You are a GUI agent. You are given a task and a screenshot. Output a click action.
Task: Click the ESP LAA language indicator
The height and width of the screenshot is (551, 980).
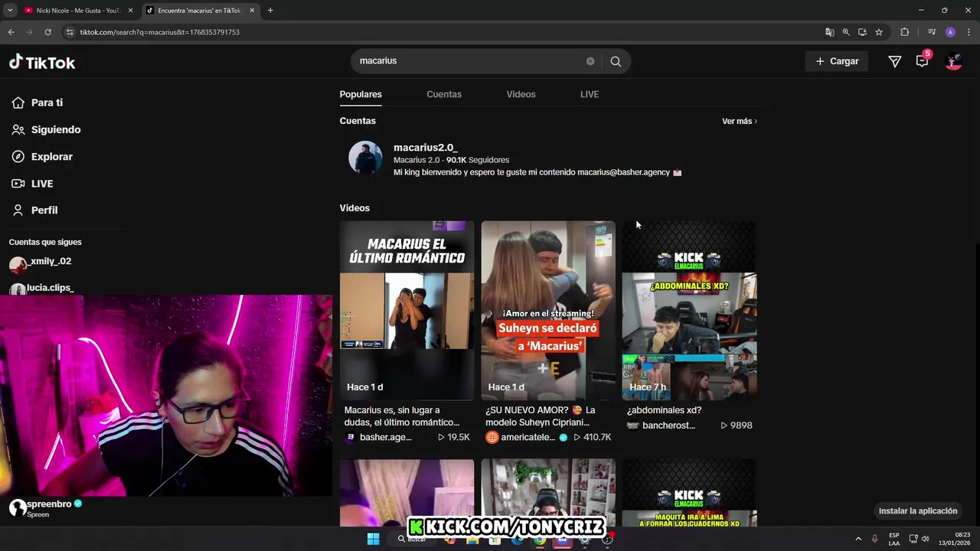[x=894, y=539]
